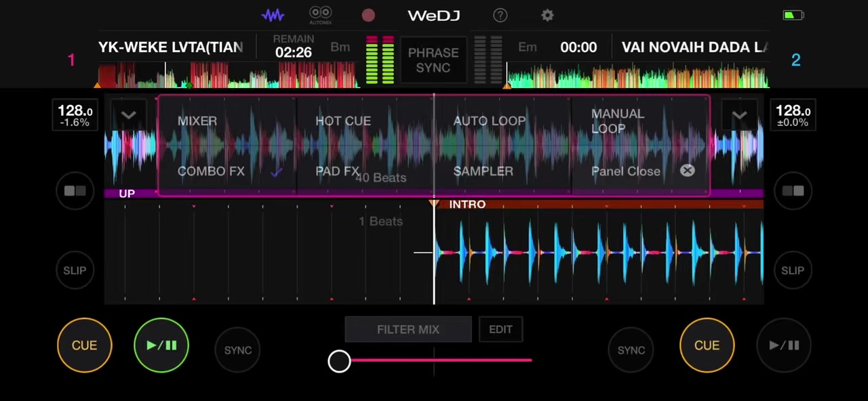
Task: Tap the 40 Beats label
Action: pyautogui.click(x=381, y=177)
